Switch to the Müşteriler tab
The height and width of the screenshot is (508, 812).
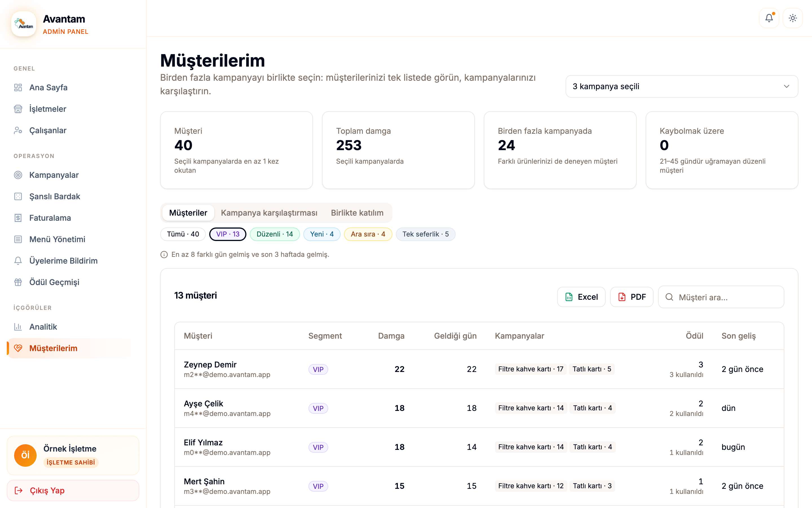point(188,213)
